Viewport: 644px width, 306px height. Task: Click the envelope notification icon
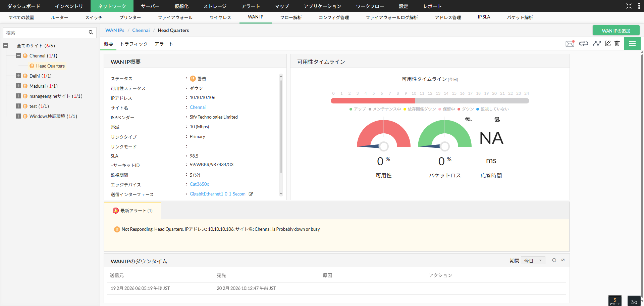coord(570,44)
